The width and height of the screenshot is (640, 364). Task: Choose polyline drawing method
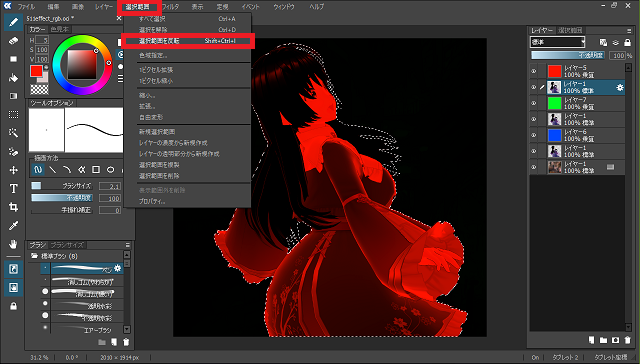(x=81, y=169)
